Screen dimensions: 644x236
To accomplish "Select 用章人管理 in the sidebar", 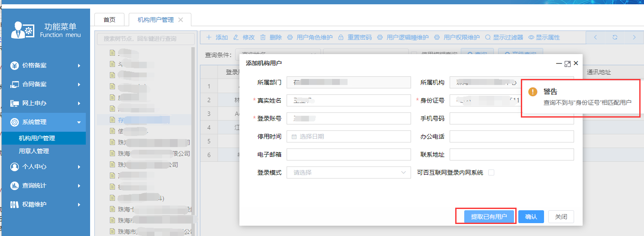I will pos(34,151).
